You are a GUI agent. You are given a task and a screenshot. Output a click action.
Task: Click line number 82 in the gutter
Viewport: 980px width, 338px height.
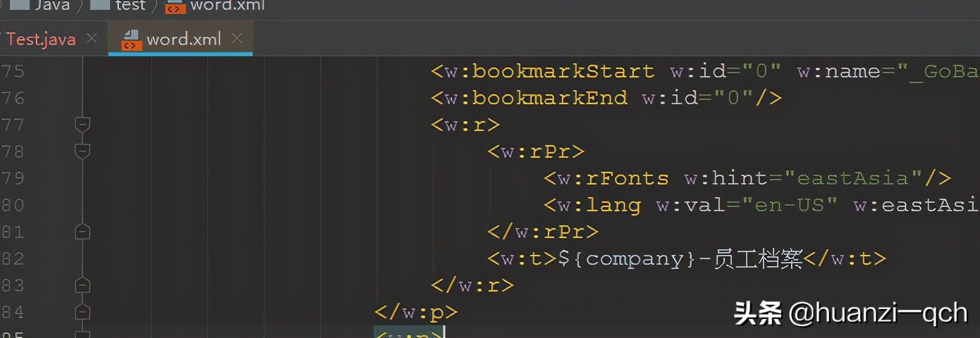[12, 258]
